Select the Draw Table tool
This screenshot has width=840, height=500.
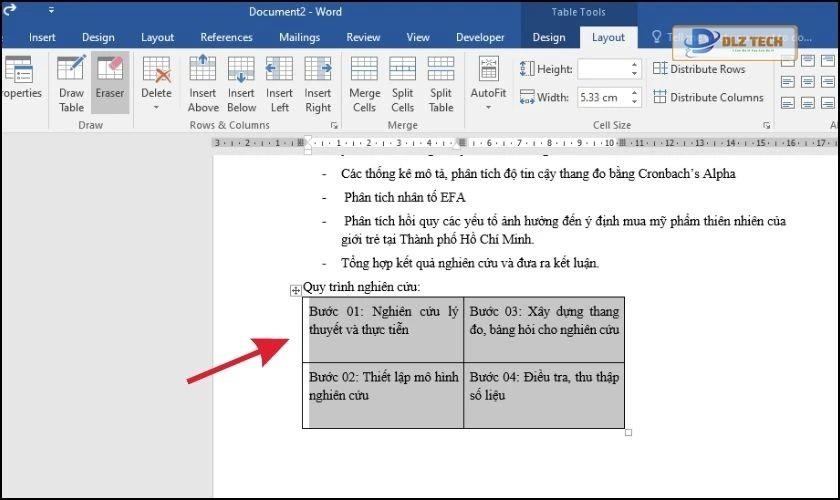[71, 83]
